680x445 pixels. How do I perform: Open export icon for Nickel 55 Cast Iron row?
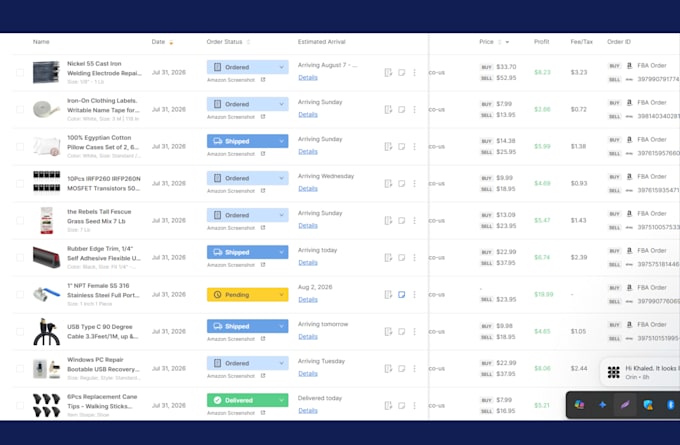pyautogui.click(x=388, y=72)
